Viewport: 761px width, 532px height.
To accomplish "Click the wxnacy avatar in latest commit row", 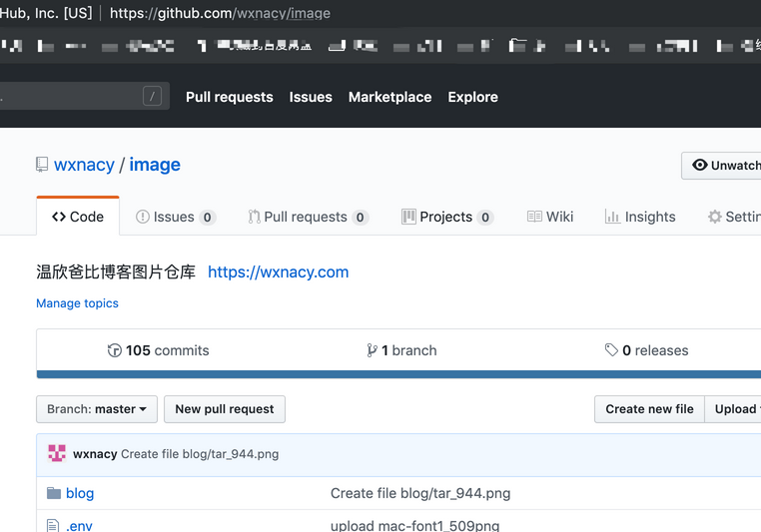I will [x=57, y=454].
